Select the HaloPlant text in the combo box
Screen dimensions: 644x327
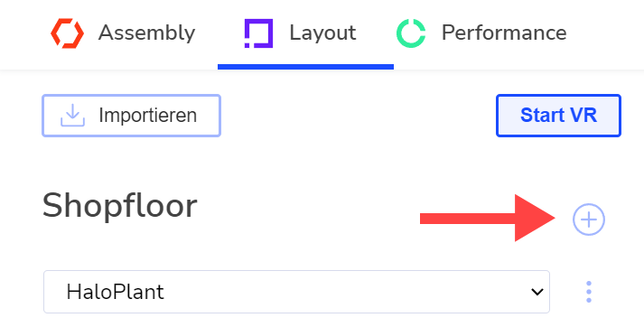pos(115,292)
